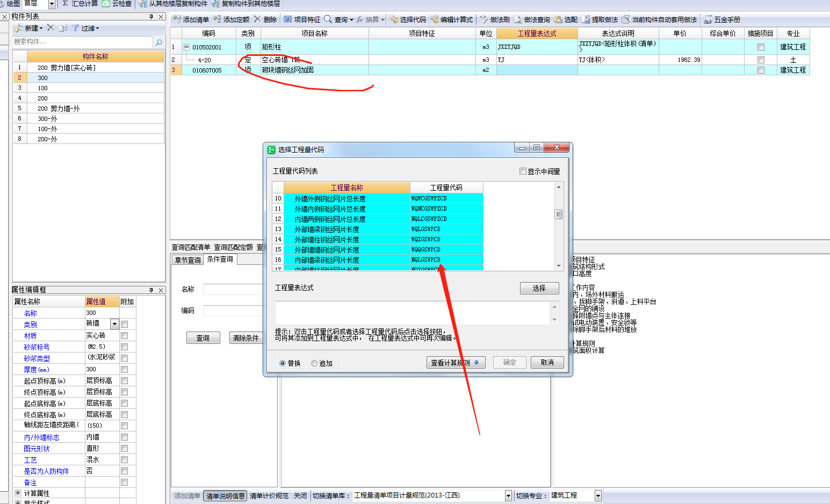Screen dimensions: 830x504
Task: Click 选择 button in dialog
Action: [539, 289]
